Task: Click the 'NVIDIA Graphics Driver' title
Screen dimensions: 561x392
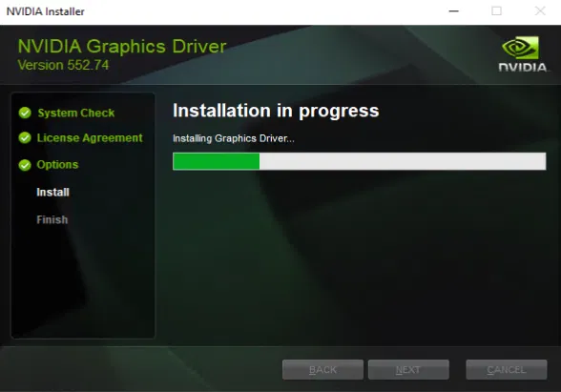Action: click(122, 47)
